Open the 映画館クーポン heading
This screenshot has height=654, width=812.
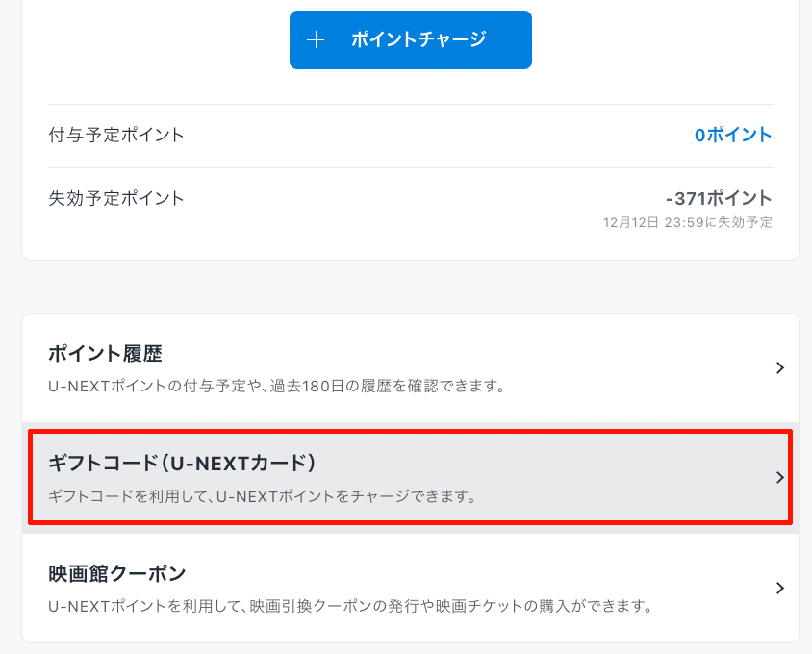[x=116, y=573]
